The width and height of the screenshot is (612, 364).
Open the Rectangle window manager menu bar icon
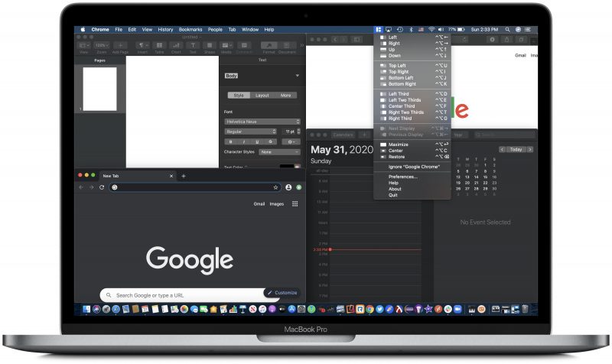(378, 29)
